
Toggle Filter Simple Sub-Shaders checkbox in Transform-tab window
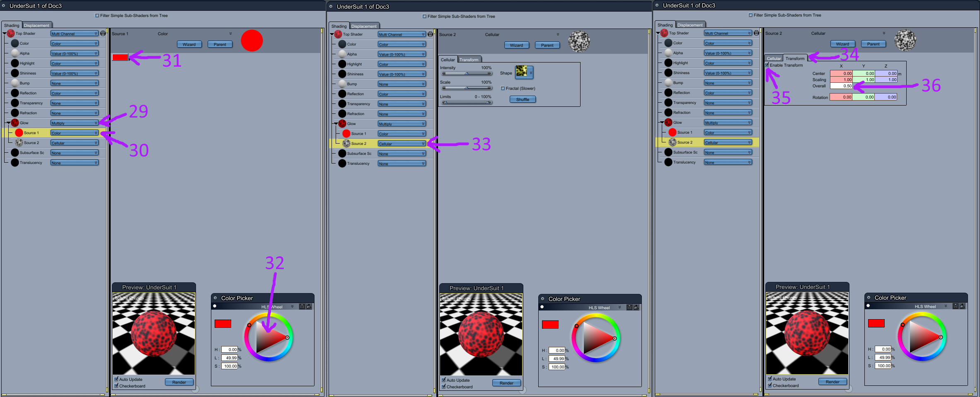tap(750, 15)
